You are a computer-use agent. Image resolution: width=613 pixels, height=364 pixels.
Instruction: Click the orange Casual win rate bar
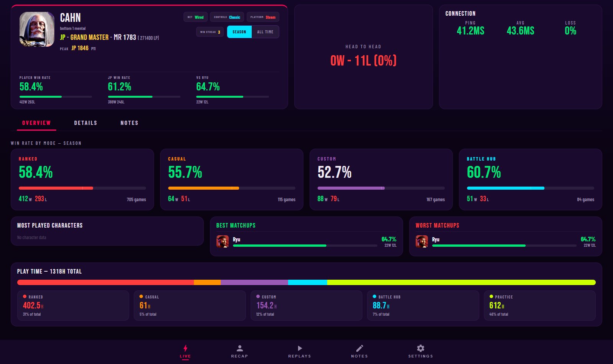[203, 188]
